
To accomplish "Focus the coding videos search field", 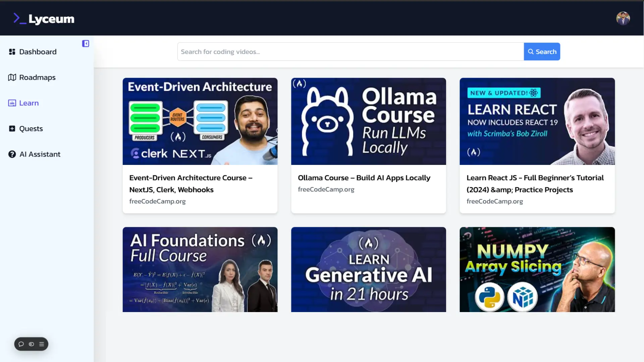I will (x=351, y=52).
